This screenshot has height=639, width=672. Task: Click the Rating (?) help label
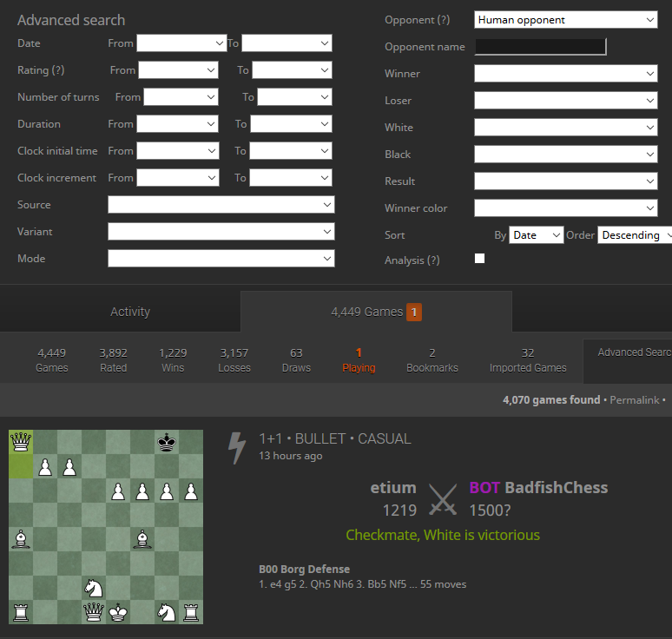click(41, 70)
